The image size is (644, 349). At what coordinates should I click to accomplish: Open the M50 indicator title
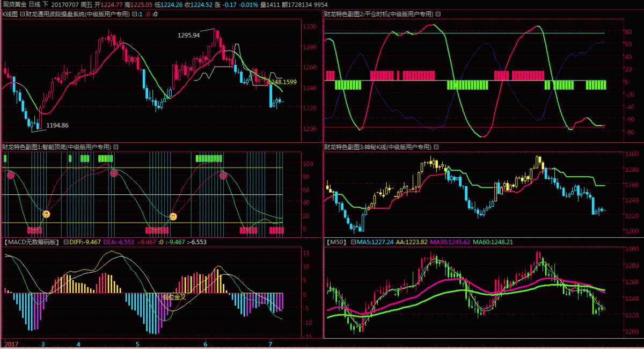click(x=336, y=242)
